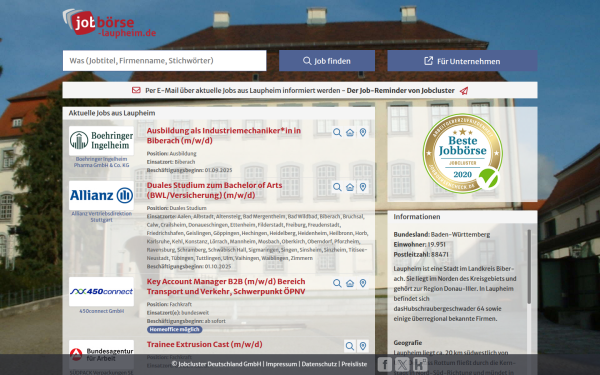Open the Allianz Vertriebsdirektion Stuttgart link

click(x=101, y=217)
